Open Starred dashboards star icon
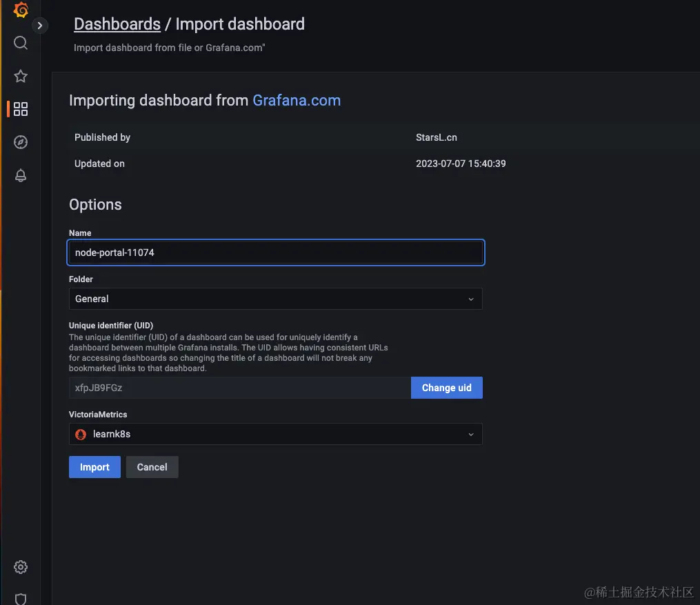This screenshot has width=700, height=605. tap(21, 76)
